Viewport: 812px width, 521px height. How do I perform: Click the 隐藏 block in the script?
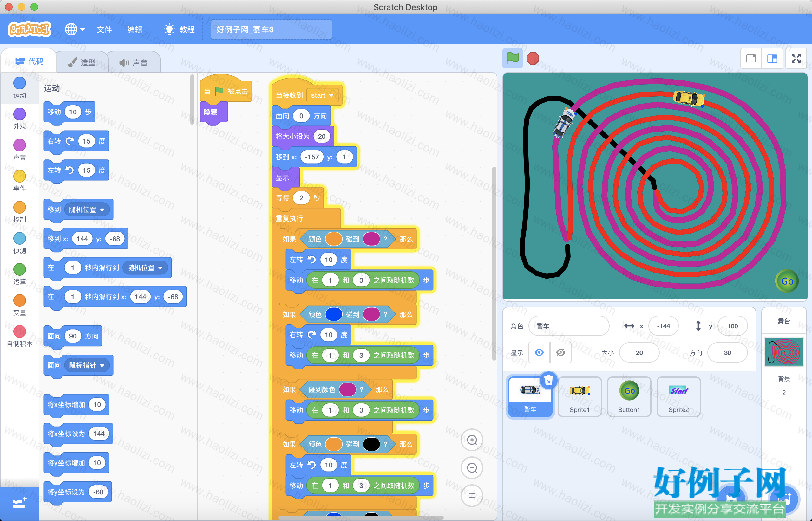[x=214, y=112]
